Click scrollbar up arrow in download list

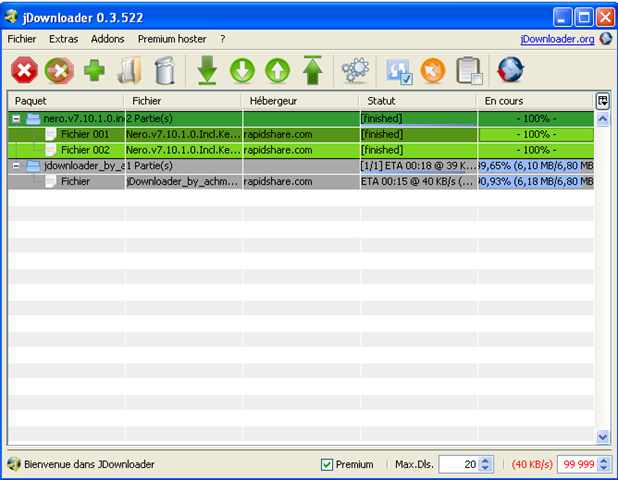tap(602, 118)
